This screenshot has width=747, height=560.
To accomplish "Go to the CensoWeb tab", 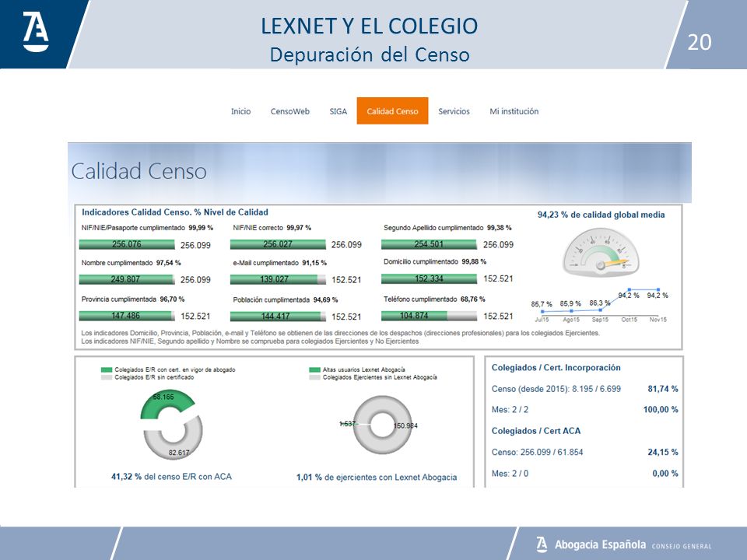I will pyautogui.click(x=289, y=111).
